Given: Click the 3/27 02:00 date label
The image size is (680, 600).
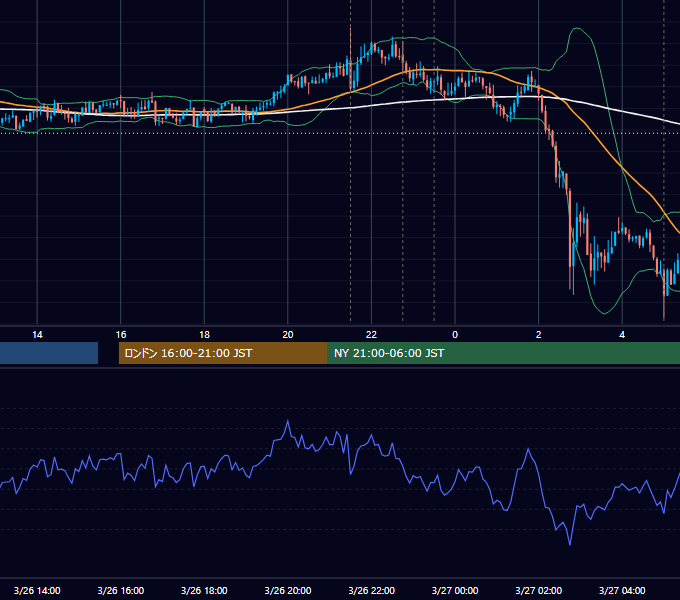Looking at the screenshot, I should point(539,590).
